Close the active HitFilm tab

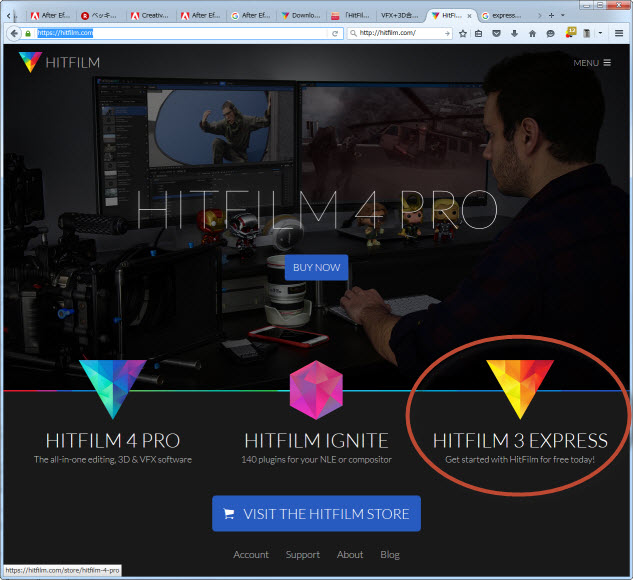click(469, 16)
